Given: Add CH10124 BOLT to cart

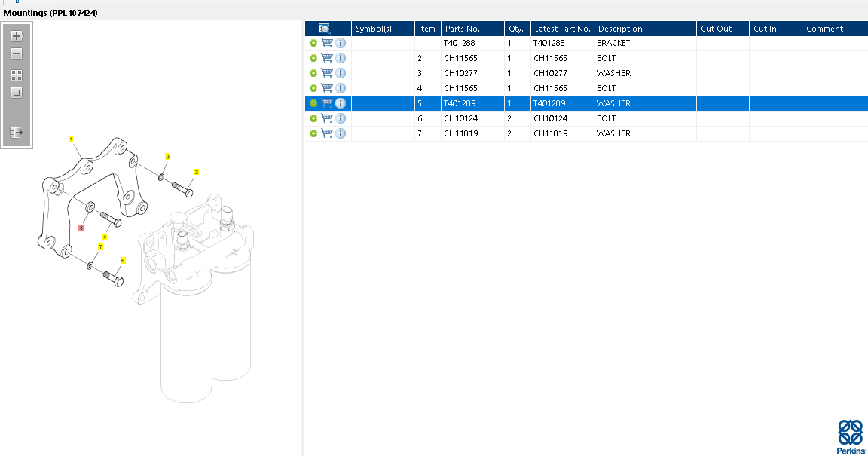Looking at the screenshot, I should point(327,118).
